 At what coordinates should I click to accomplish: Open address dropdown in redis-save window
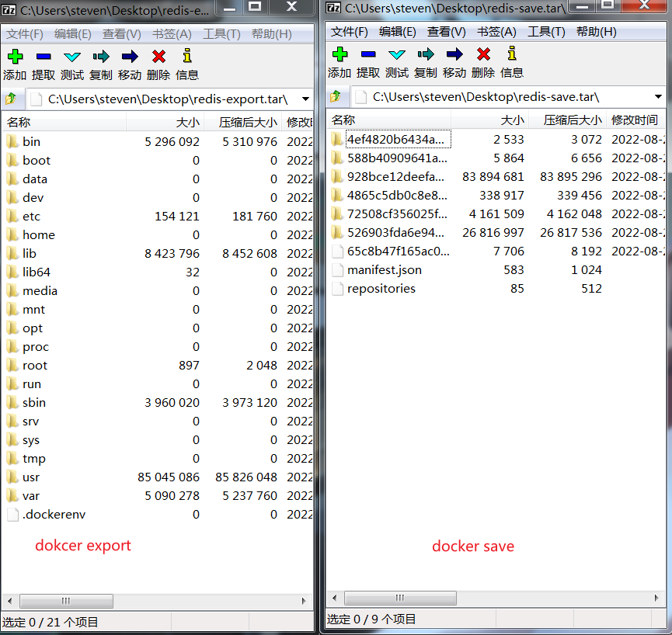coord(658,97)
